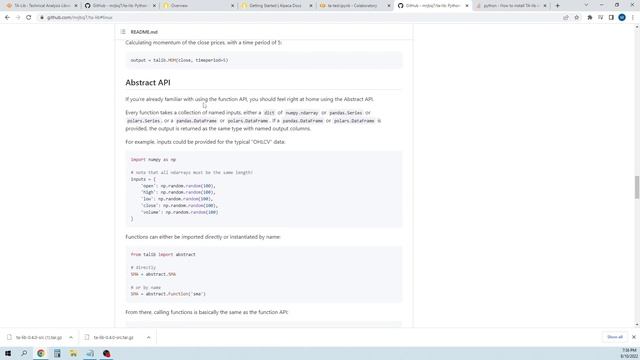Image resolution: width=640 pixels, height=360 pixels.
Task: Switch to the first GitHub ta-lib tab
Action: coord(119,6)
